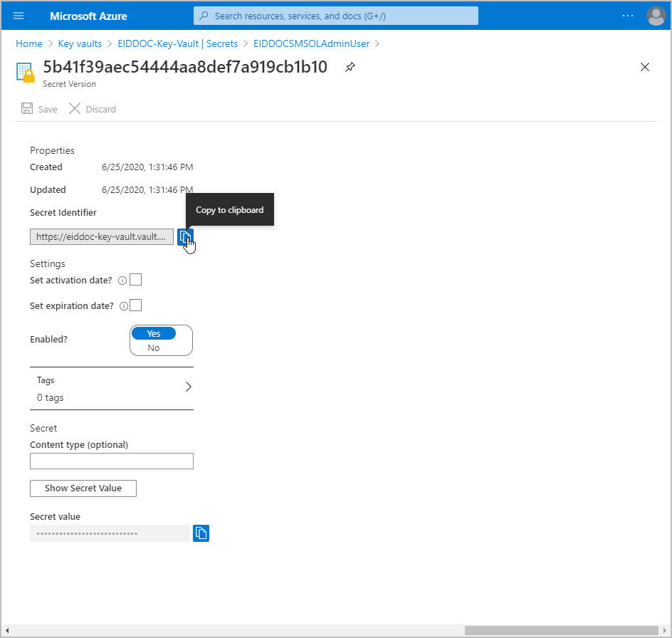672x638 pixels.
Task: Click the user account avatar
Action: (656, 16)
